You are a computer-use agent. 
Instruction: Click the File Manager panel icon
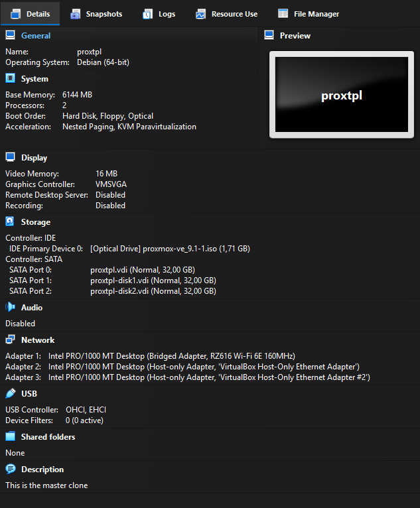point(283,14)
